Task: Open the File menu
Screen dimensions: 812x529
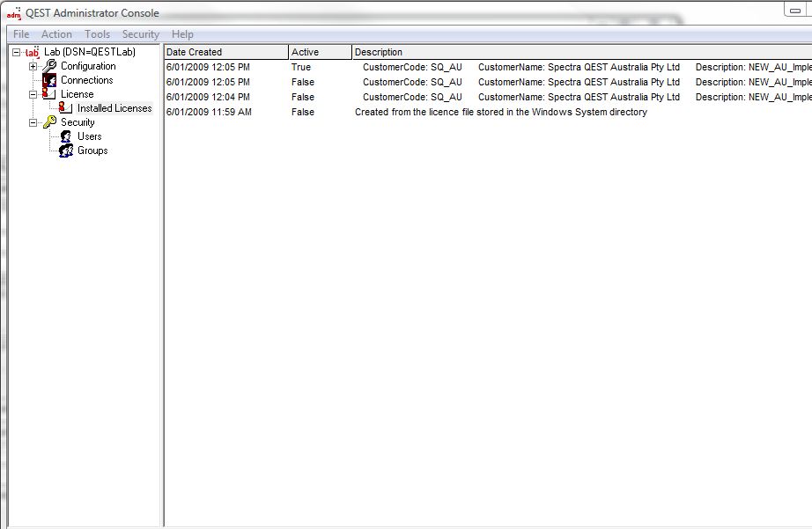Action: click(21, 34)
